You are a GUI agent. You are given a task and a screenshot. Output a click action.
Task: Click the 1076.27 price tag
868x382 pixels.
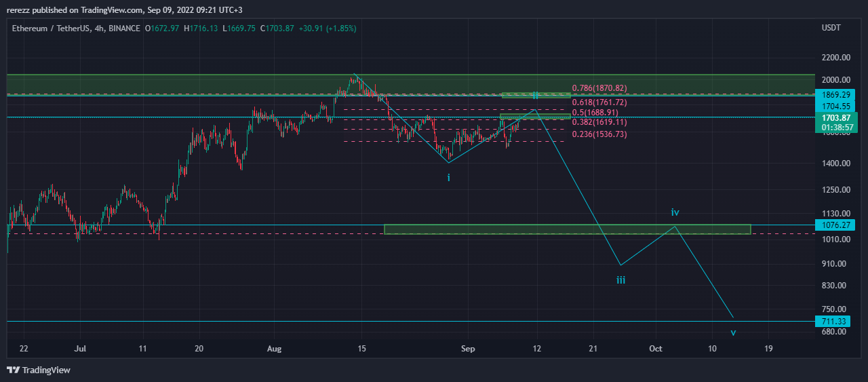point(835,225)
